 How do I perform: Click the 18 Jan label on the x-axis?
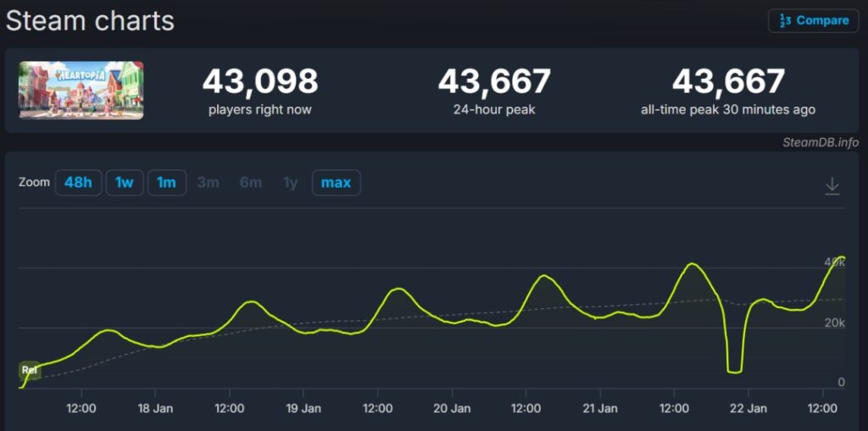155,408
